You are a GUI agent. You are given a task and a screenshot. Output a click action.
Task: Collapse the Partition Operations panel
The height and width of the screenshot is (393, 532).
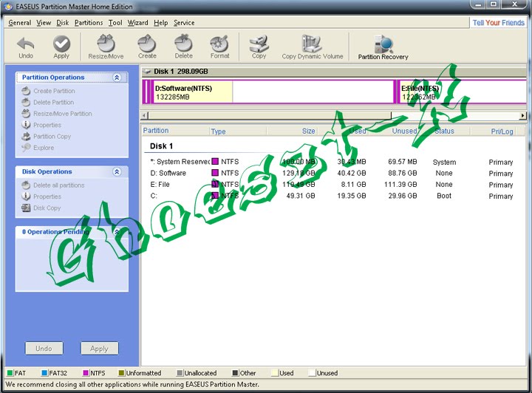(117, 78)
